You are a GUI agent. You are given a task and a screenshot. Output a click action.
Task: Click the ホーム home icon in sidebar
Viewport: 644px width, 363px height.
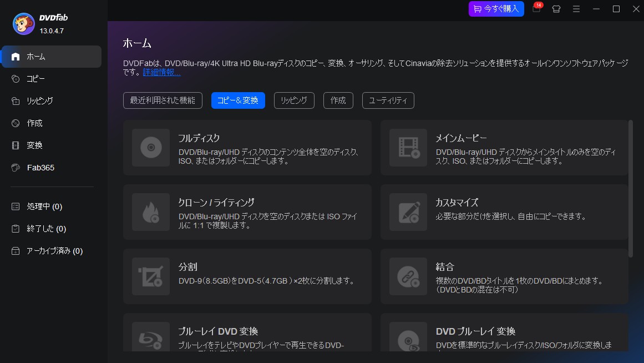(16, 57)
